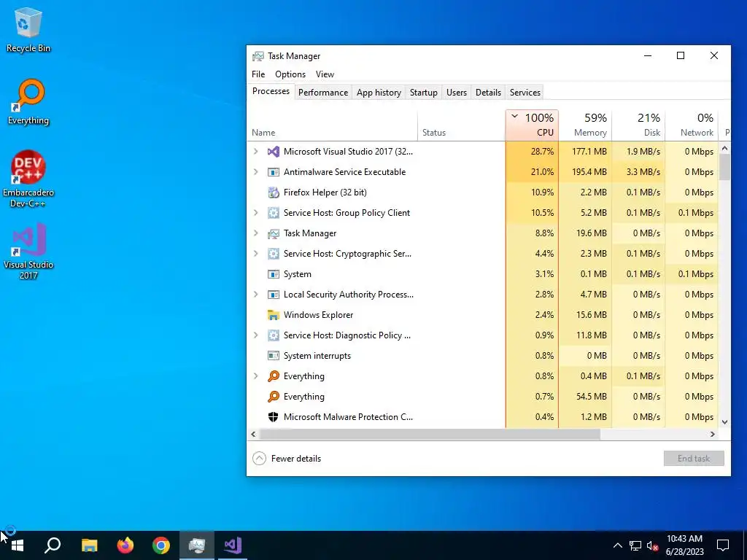747x560 pixels.
Task: Expand Service Host: Diagnostic Policy
Action: click(x=256, y=335)
